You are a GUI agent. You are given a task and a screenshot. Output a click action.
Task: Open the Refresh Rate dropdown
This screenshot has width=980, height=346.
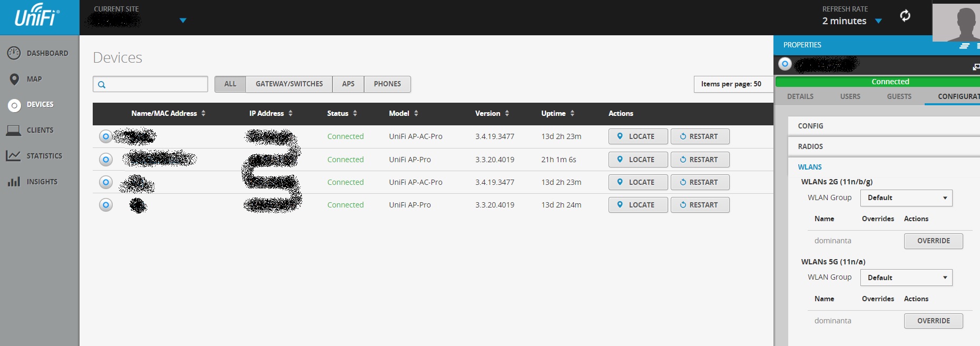pyautogui.click(x=852, y=21)
